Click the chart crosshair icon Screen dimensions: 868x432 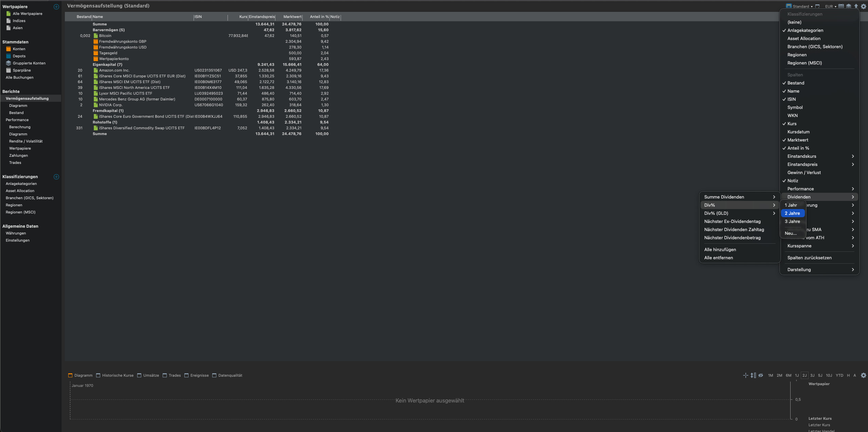745,375
